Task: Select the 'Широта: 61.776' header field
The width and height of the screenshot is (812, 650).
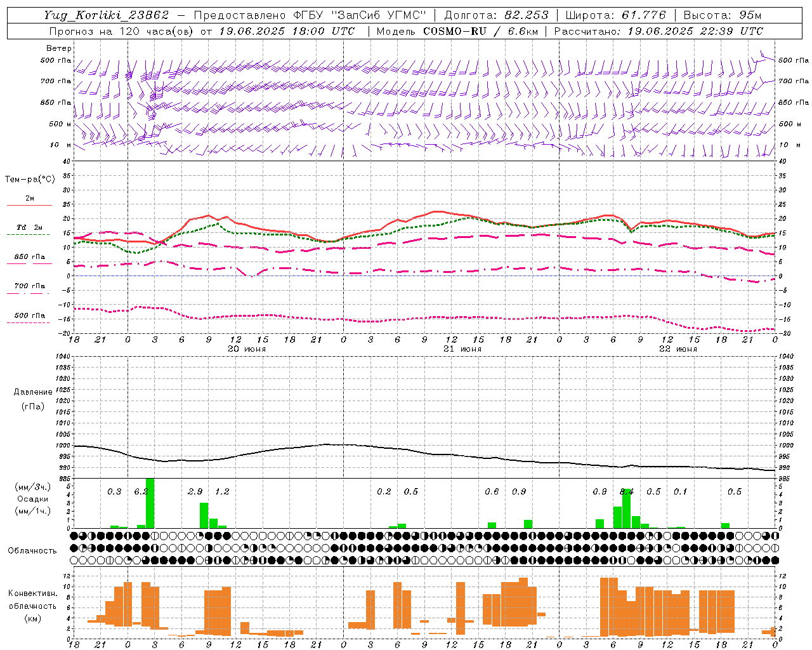Action: point(616,15)
